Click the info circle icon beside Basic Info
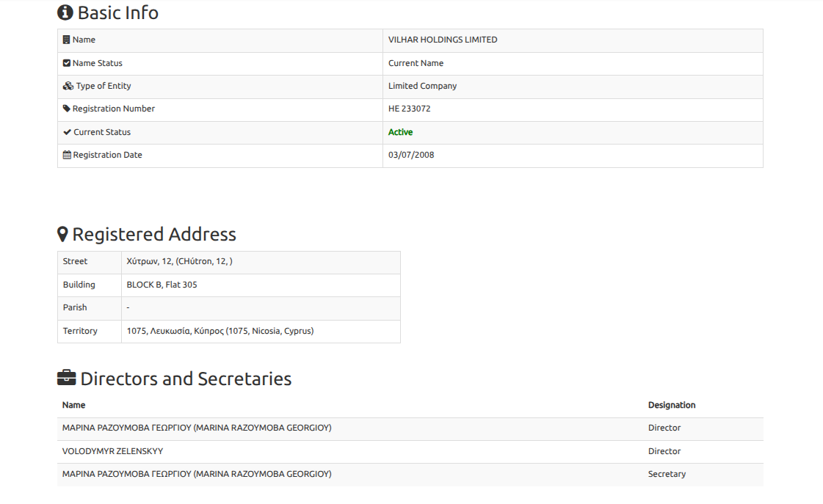 pos(65,12)
